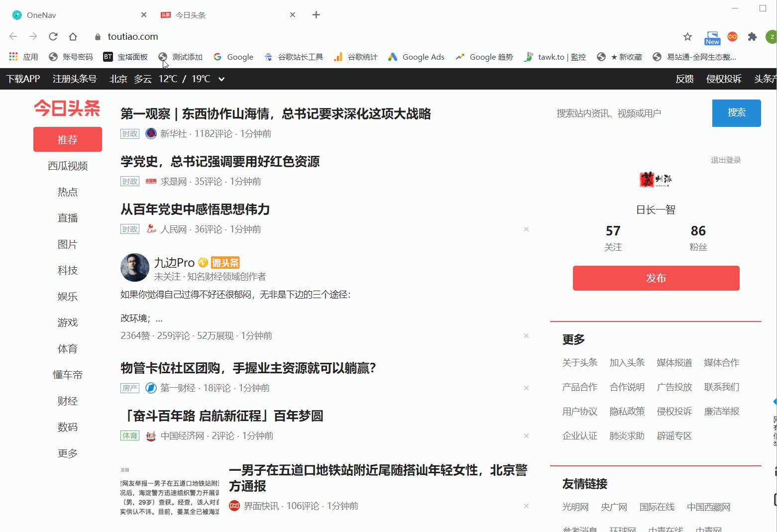The width and height of the screenshot is (777, 532).
Task: Click the 注册头条号 link
Action: coord(75,79)
